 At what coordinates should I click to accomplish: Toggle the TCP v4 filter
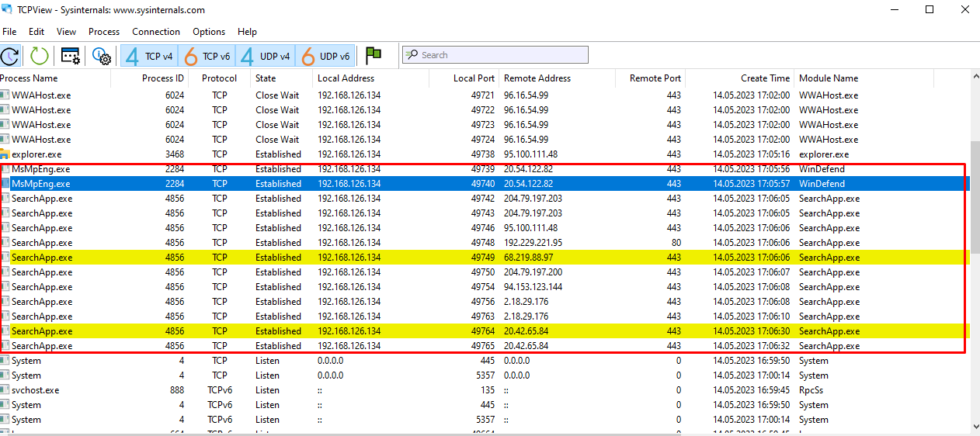coord(150,56)
